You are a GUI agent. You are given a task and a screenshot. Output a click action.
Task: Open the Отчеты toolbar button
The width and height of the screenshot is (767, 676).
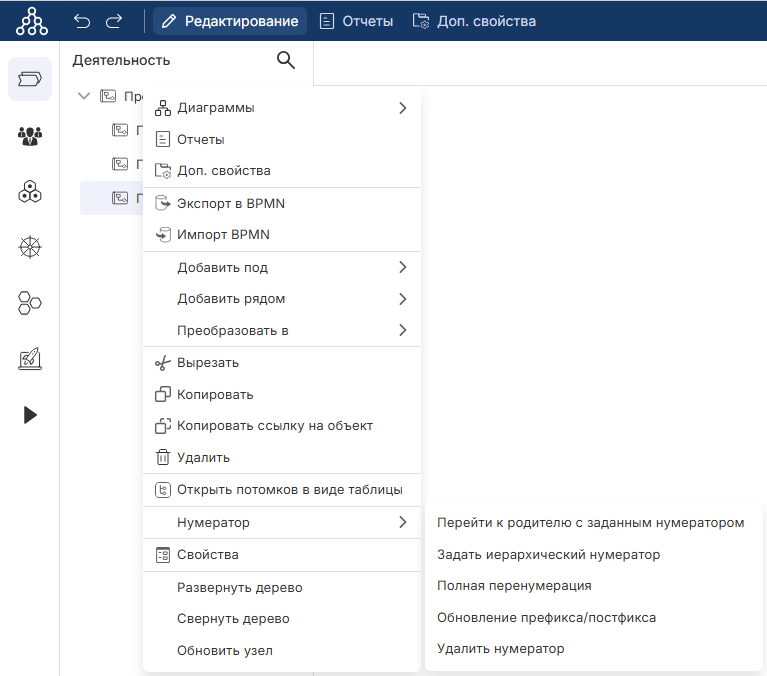356,21
